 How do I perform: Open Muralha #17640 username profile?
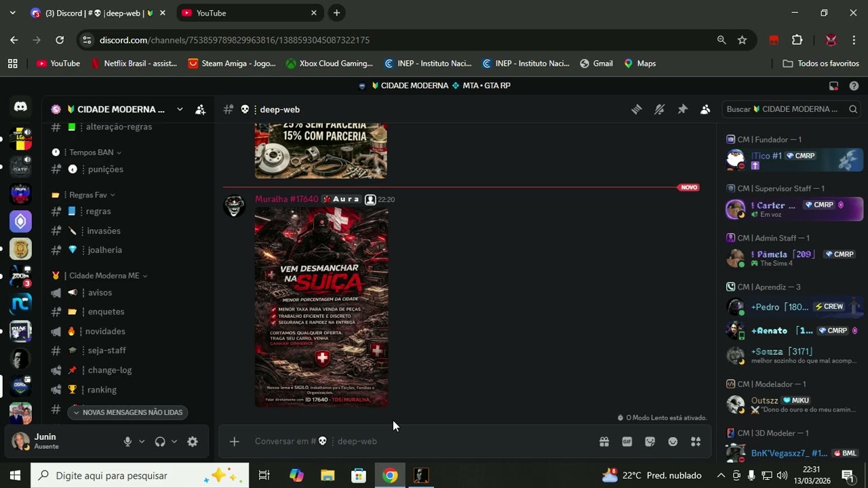tap(286, 199)
